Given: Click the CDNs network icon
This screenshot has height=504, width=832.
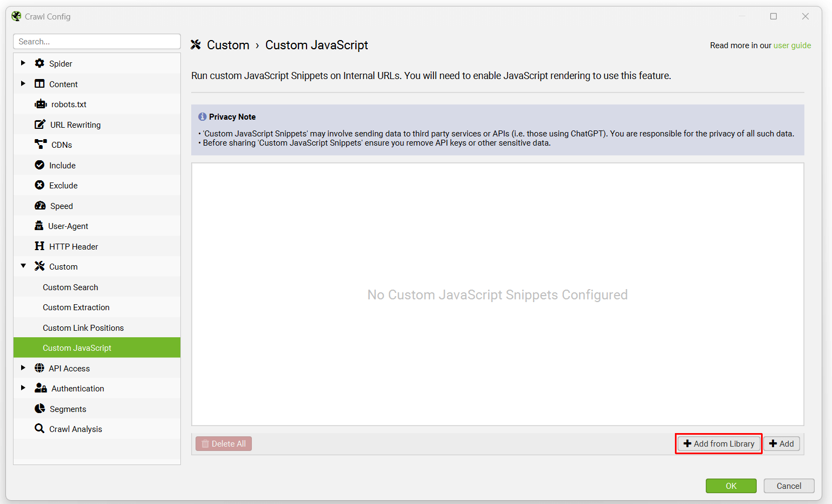Looking at the screenshot, I should (41, 145).
